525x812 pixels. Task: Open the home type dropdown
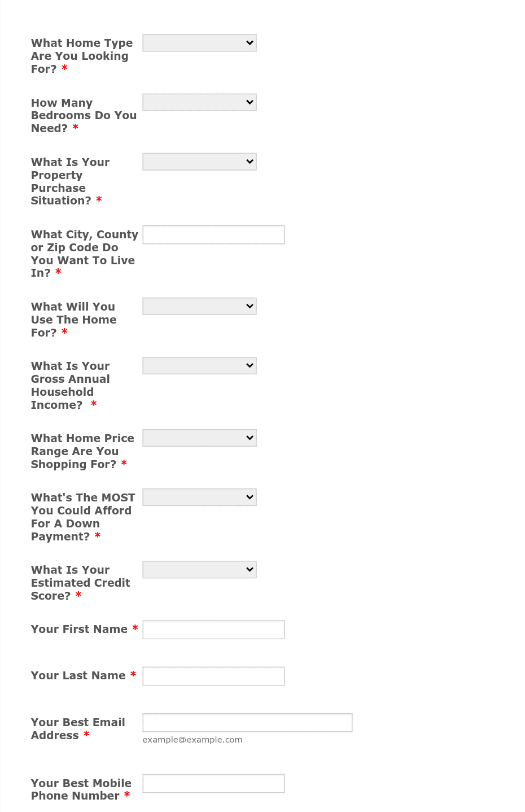pos(199,43)
